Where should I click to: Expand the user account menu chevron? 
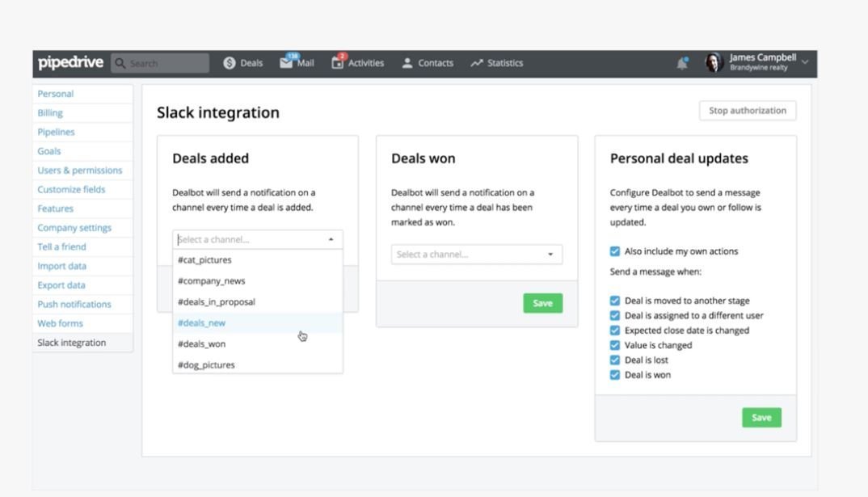click(x=805, y=62)
